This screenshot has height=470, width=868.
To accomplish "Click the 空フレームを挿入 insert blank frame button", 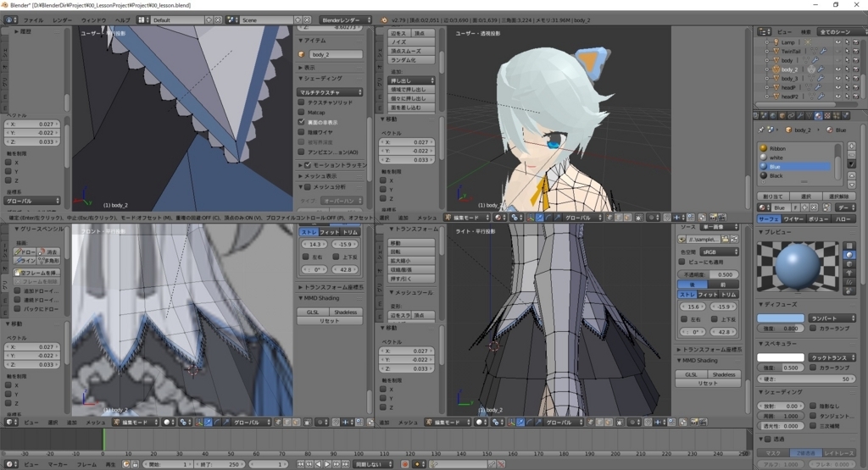I will [x=37, y=273].
